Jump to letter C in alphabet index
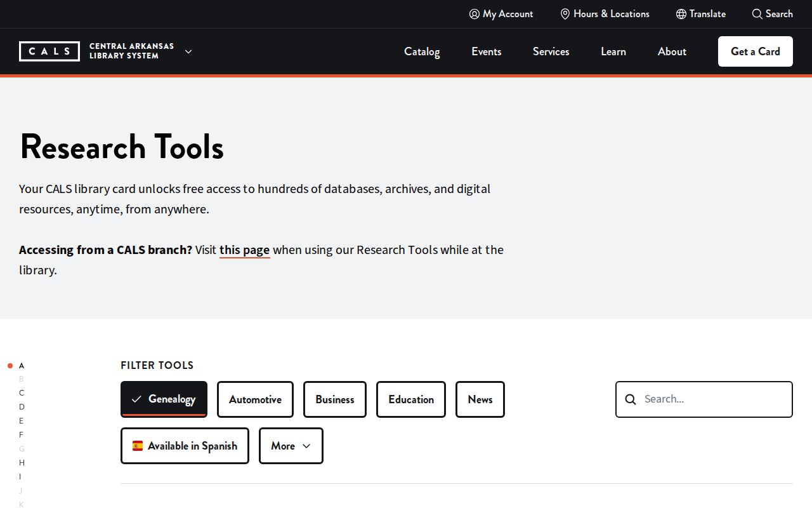812x508 pixels. [x=22, y=393]
